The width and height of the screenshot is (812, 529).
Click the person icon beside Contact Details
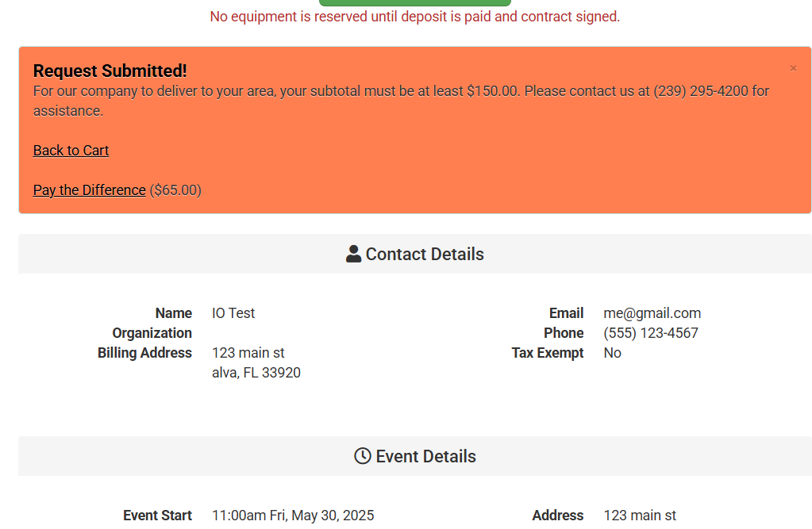pyautogui.click(x=354, y=254)
